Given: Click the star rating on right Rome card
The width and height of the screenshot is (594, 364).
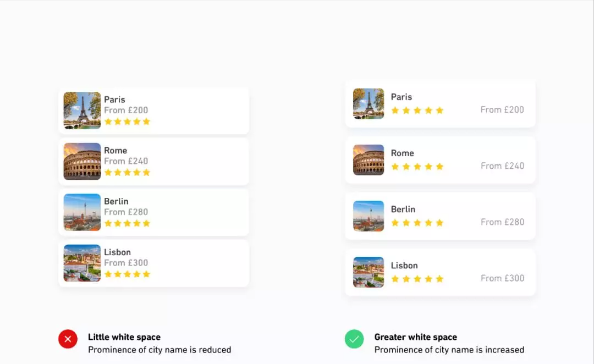Looking at the screenshot, I should pos(417,167).
